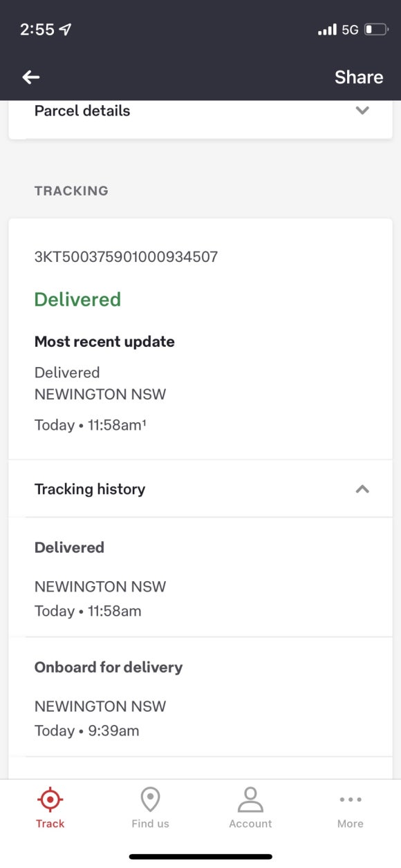Collapse the Tracking history chevron
This screenshot has height=868, width=401.
tap(362, 489)
